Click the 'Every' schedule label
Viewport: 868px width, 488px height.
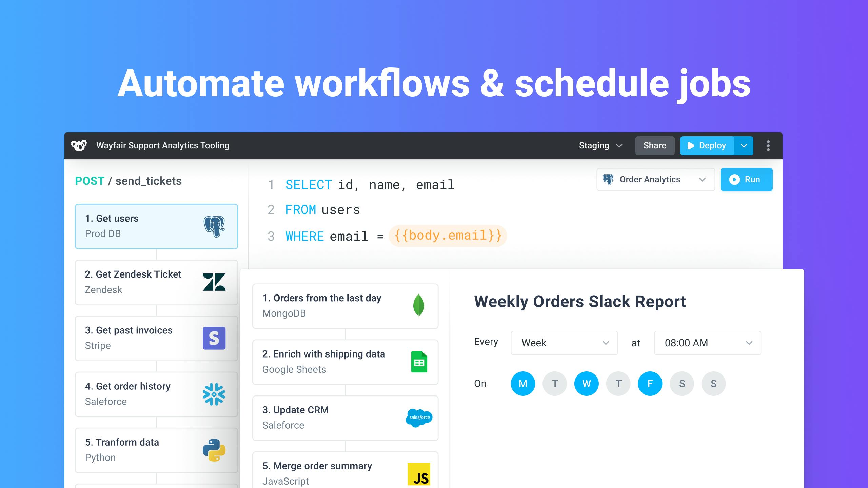pos(486,342)
